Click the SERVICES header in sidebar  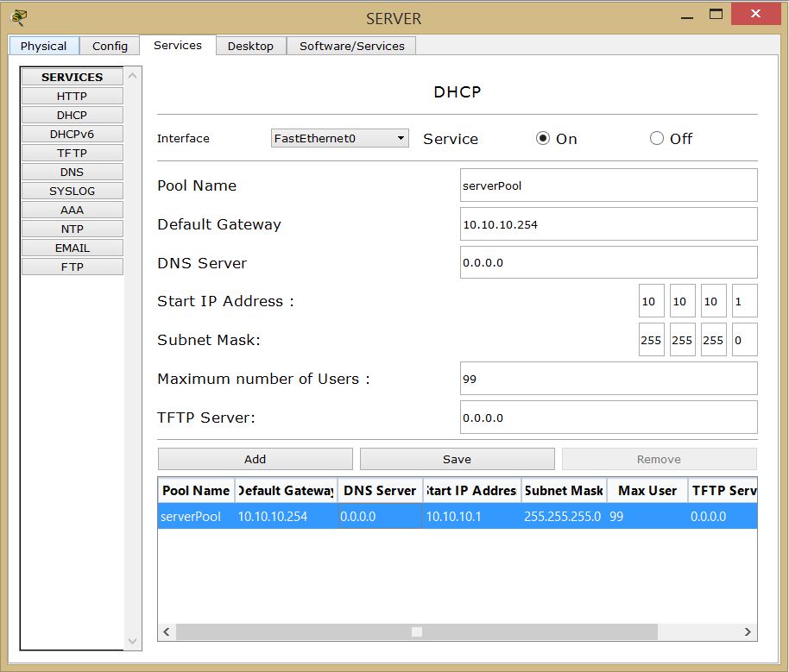(x=72, y=77)
